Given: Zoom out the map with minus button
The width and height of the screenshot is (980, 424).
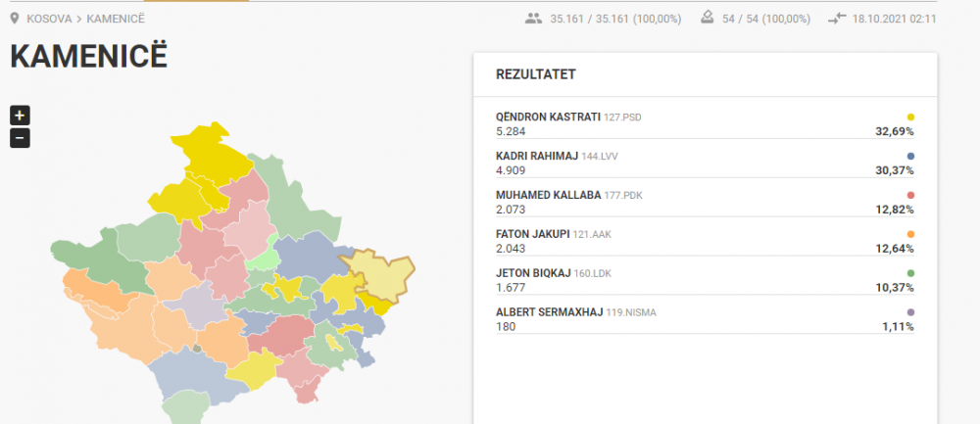Looking at the screenshot, I should tap(20, 137).
